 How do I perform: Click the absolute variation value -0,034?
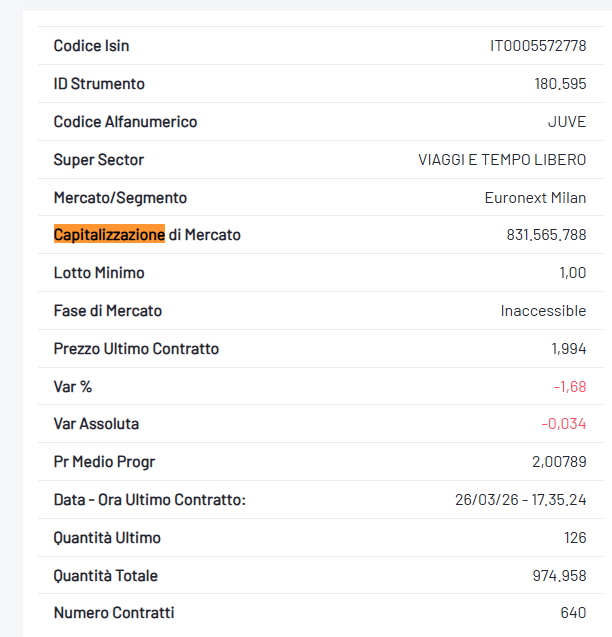(564, 424)
